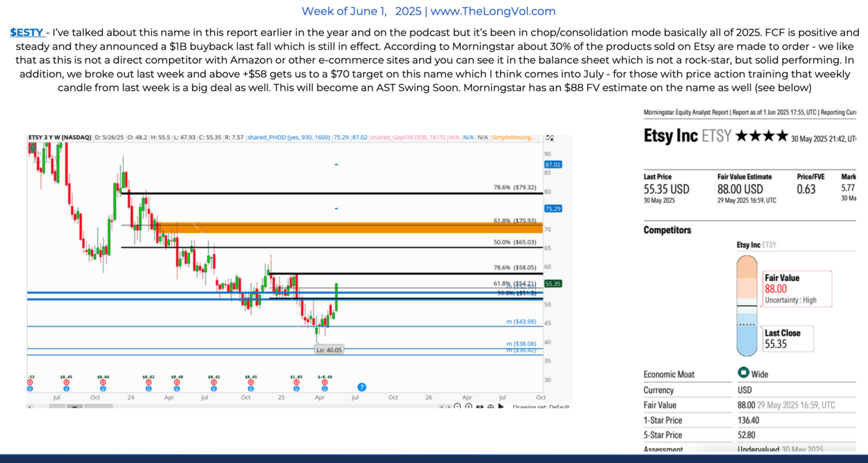Click the red earnings icon under $0.48
The image size is (868, 463).
(x=177, y=382)
